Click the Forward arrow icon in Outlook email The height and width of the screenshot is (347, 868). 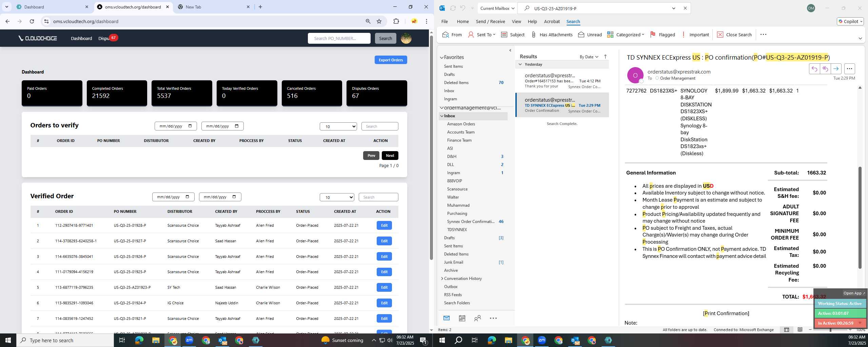pyautogui.click(x=836, y=69)
